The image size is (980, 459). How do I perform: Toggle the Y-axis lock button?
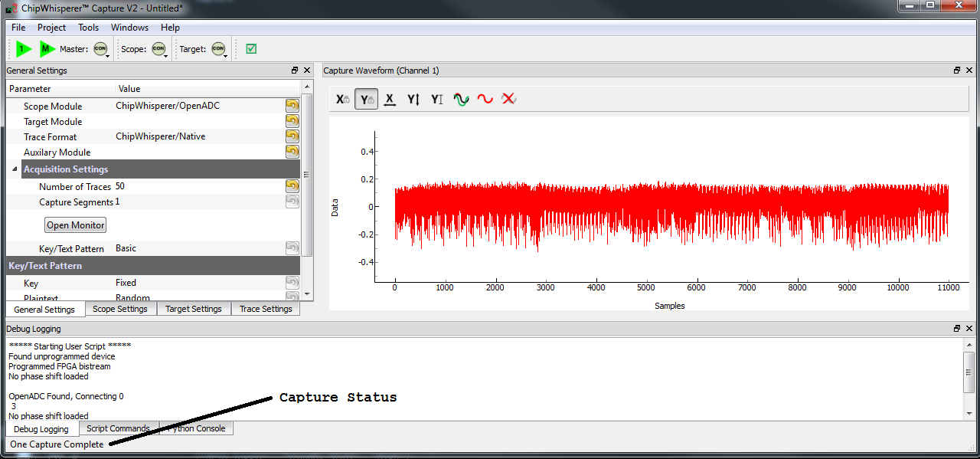tap(366, 99)
